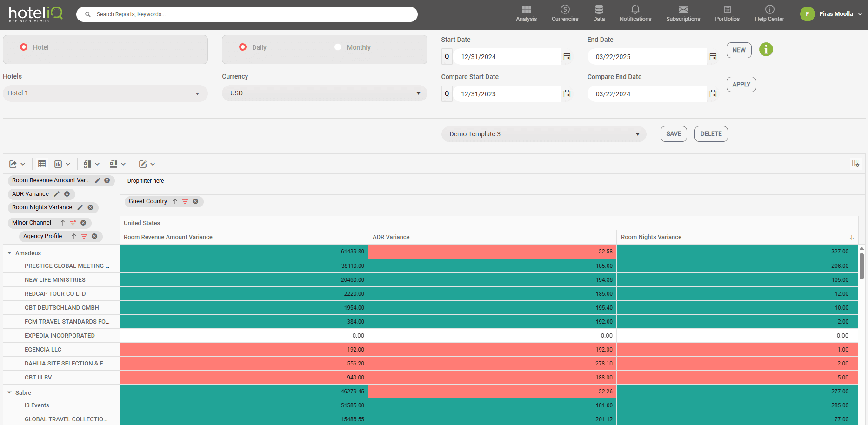The width and height of the screenshot is (868, 425).
Task: Open the field list settings icon
Action: click(x=855, y=164)
